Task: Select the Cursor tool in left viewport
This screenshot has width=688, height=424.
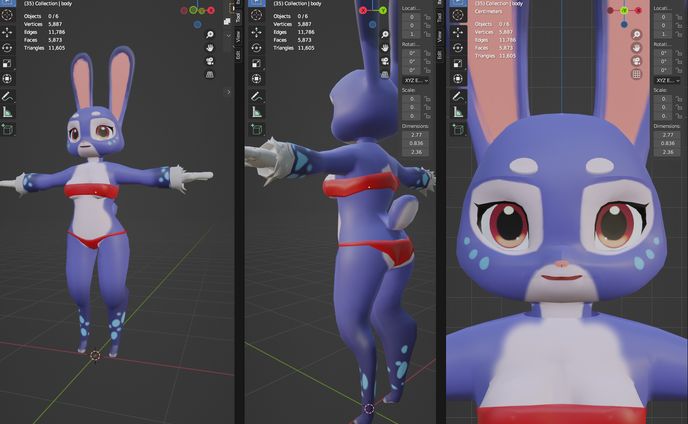Action: 7,15
